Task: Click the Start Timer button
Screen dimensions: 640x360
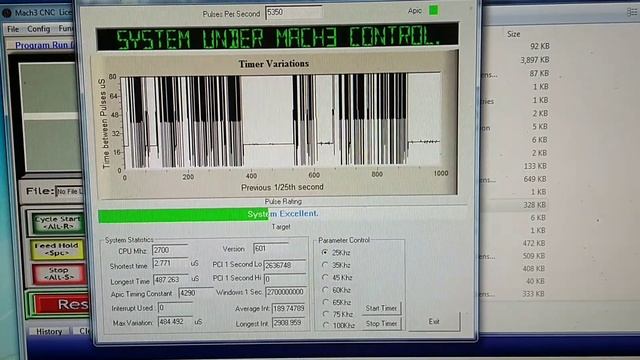Action: tap(381, 308)
